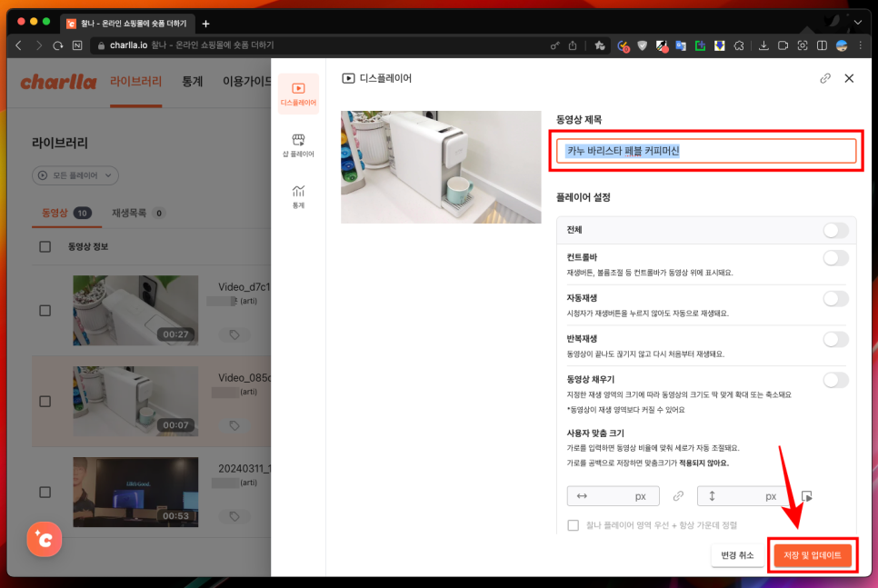Viewport: 878px width, 588px height.
Task: Close the 디스플레이어 panel with the X
Action: [x=849, y=78]
